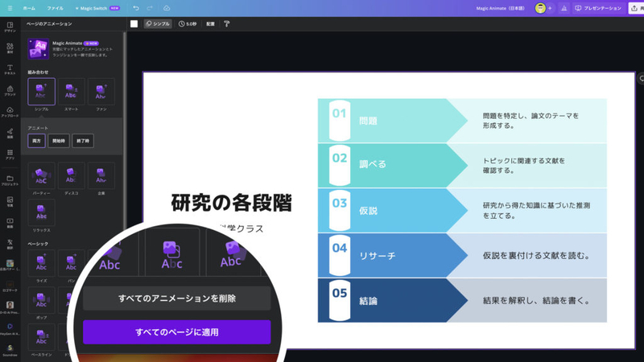Select text 仮説を裏付ける文献を読む。
This screenshot has width=644, height=362.
pos(537,256)
